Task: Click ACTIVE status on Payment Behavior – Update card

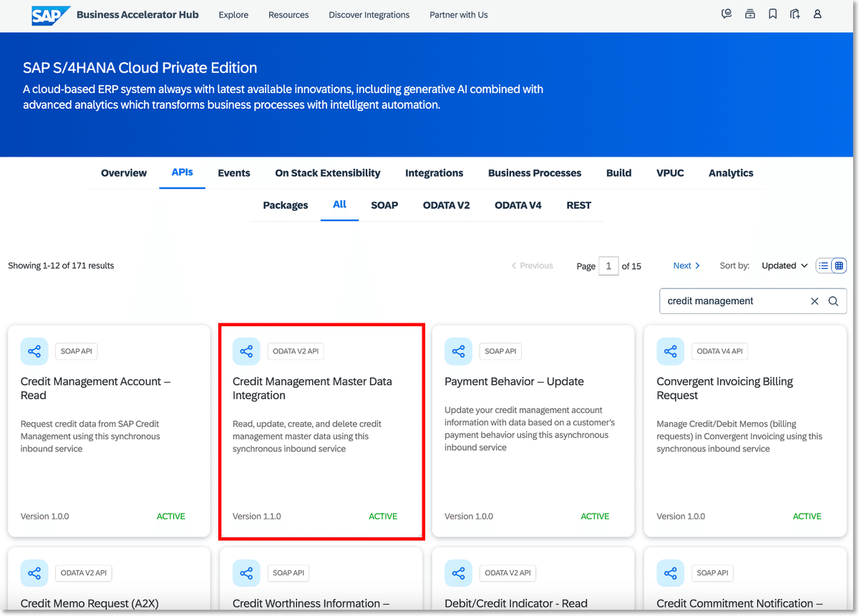Action: coord(595,517)
